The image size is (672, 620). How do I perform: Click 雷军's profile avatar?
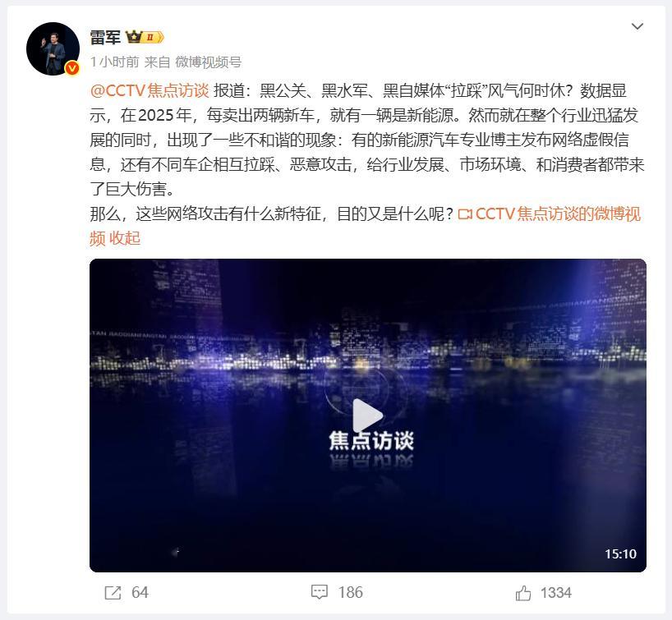pos(53,48)
